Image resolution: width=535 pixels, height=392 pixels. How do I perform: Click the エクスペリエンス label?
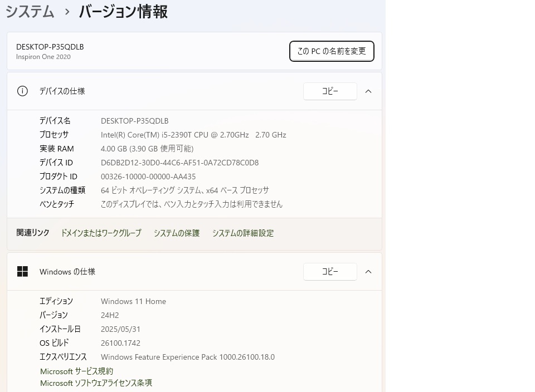(63, 357)
